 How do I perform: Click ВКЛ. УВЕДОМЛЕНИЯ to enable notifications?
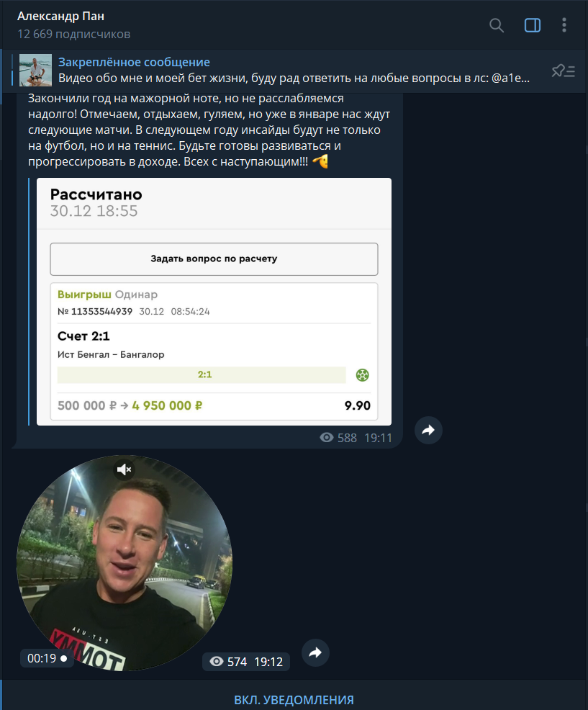click(294, 700)
